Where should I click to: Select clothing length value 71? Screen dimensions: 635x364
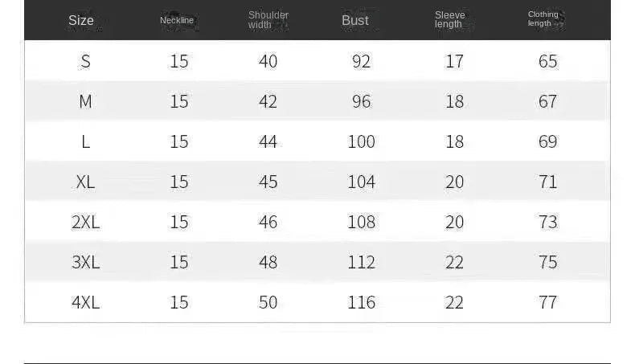coord(547,182)
